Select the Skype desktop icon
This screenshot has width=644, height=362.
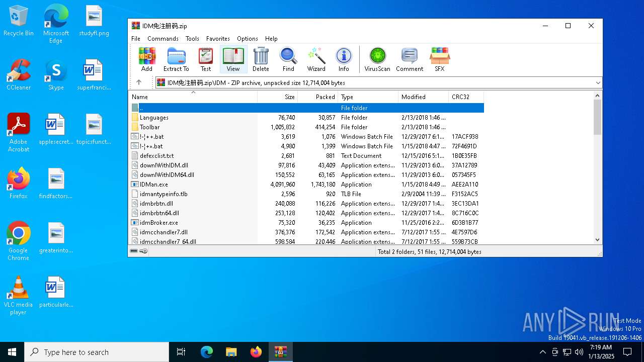click(56, 75)
